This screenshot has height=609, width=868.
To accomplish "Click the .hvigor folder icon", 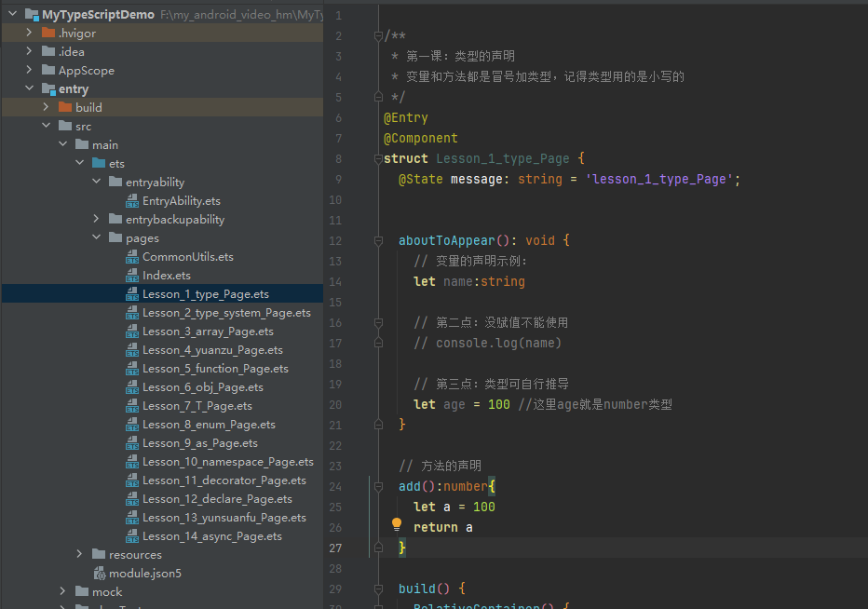I will tap(48, 34).
